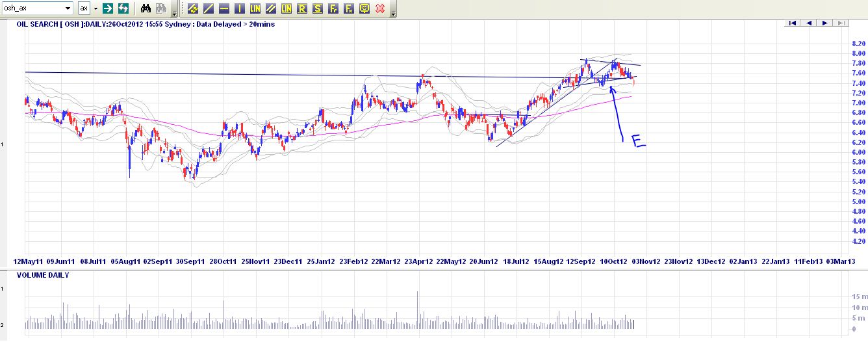Click the greyed-out binoculars icon
This screenshot has height=342, width=868.
pyautogui.click(x=160, y=8)
